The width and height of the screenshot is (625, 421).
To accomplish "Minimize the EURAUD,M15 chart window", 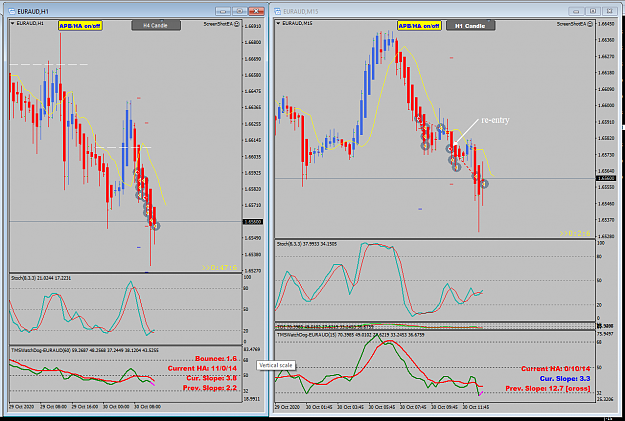I will tap(576, 11).
